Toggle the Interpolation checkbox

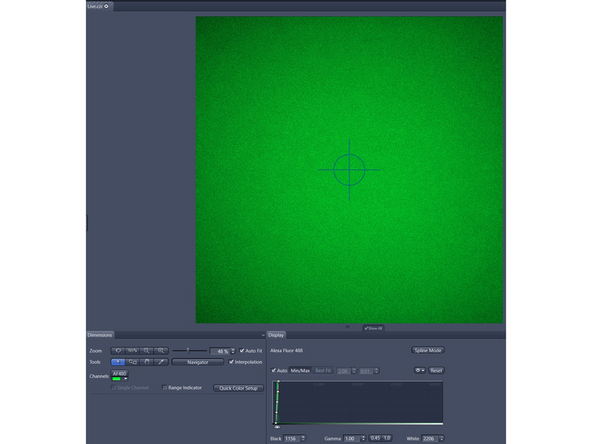[x=231, y=362]
